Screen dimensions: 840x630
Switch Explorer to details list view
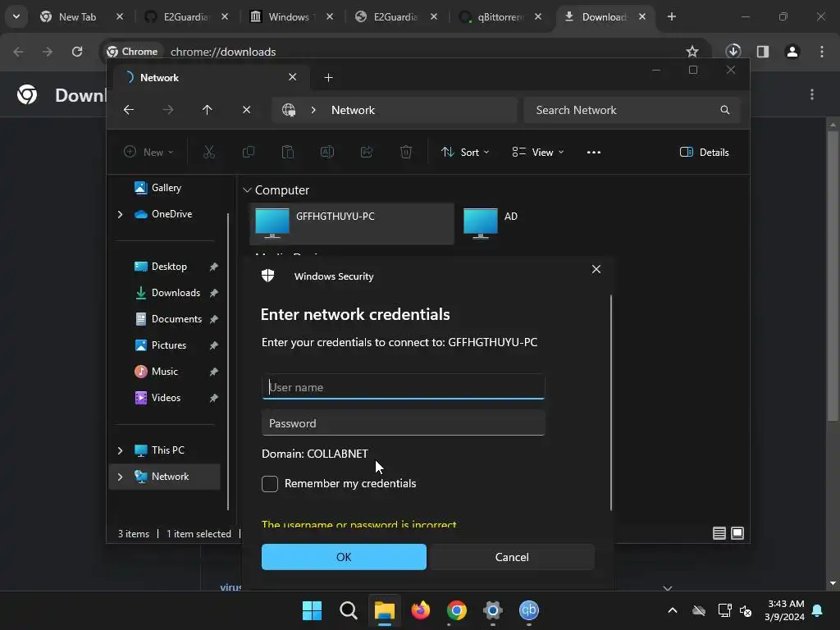[x=719, y=533]
